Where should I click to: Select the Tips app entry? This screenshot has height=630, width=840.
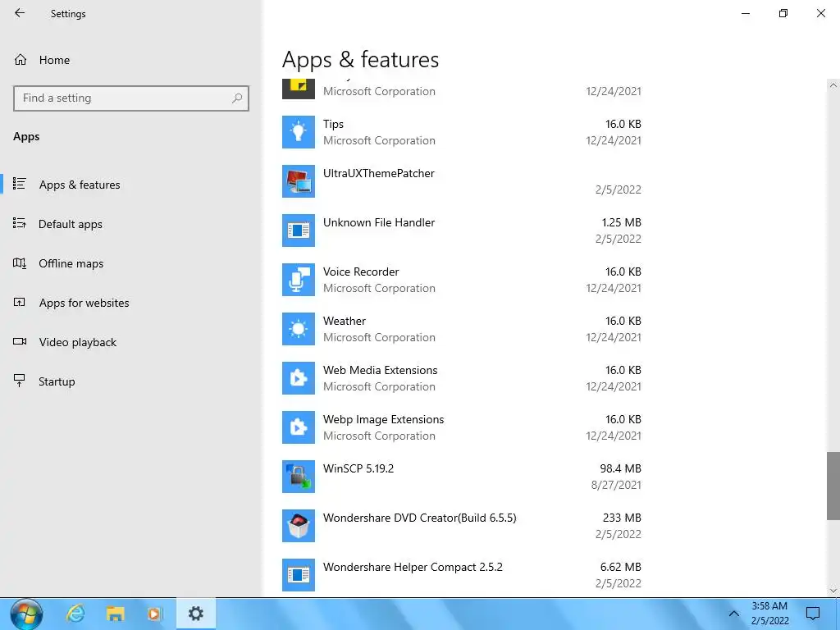point(462,132)
